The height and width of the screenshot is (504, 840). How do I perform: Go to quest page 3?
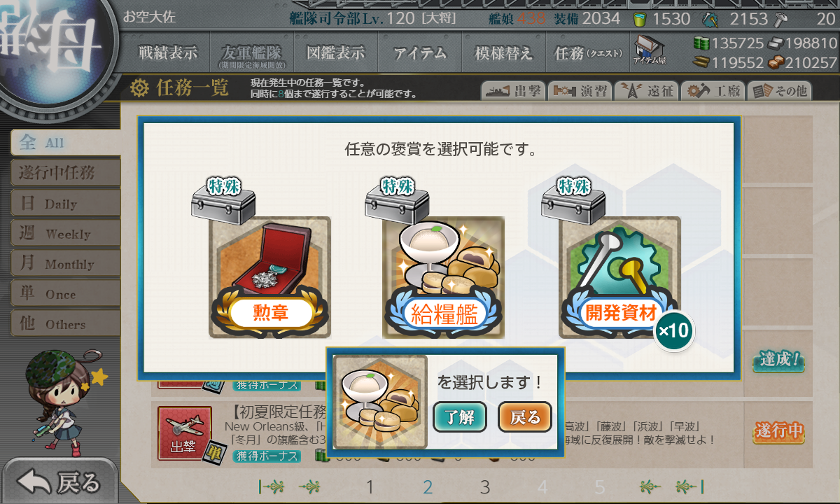(484, 487)
